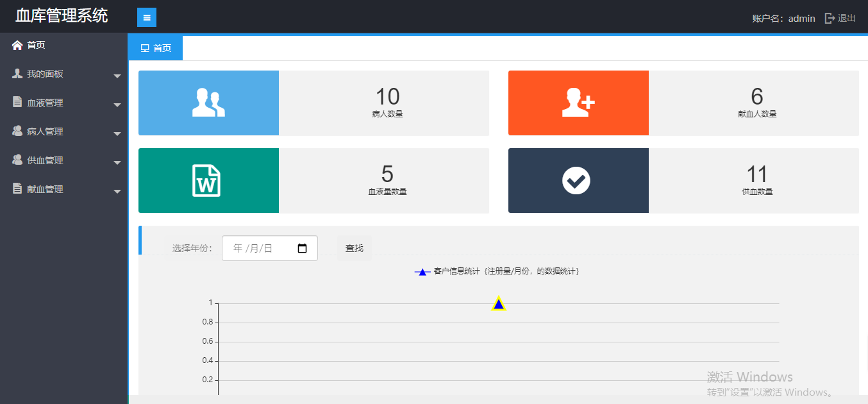The height and width of the screenshot is (404, 868).
Task: Click the orange add-donor icon tile
Action: (x=578, y=103)
